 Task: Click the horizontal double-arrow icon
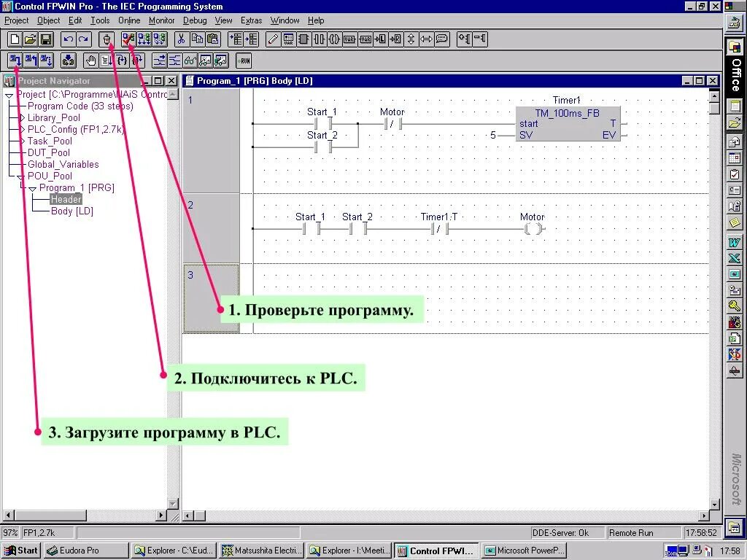(426, 39)
